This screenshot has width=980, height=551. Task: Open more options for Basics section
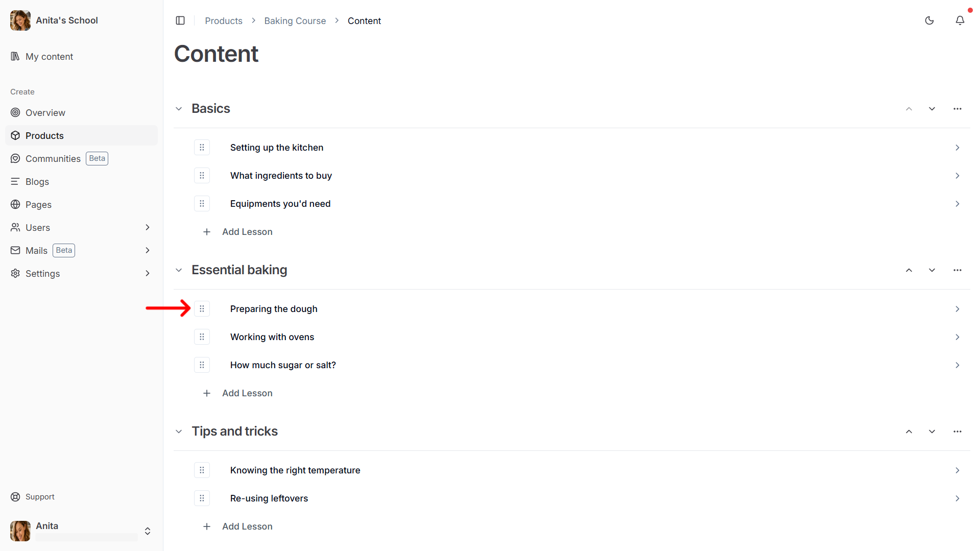pos(958,109)
